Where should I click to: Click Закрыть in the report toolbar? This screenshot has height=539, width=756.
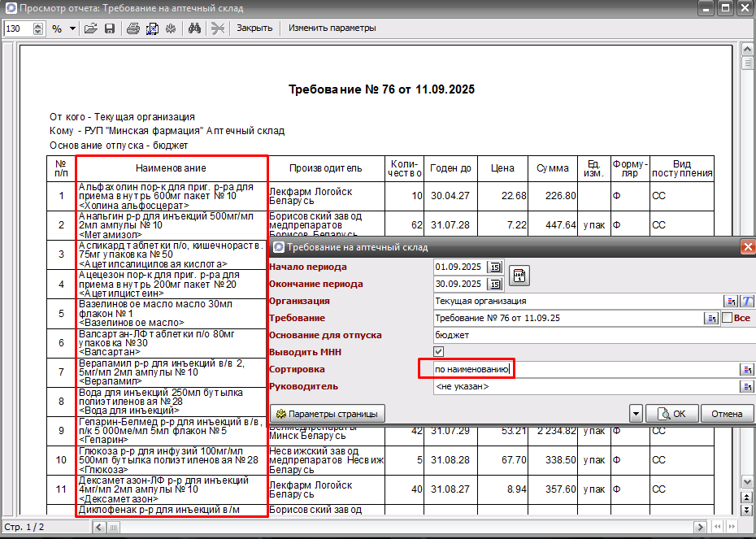[254, 28]
